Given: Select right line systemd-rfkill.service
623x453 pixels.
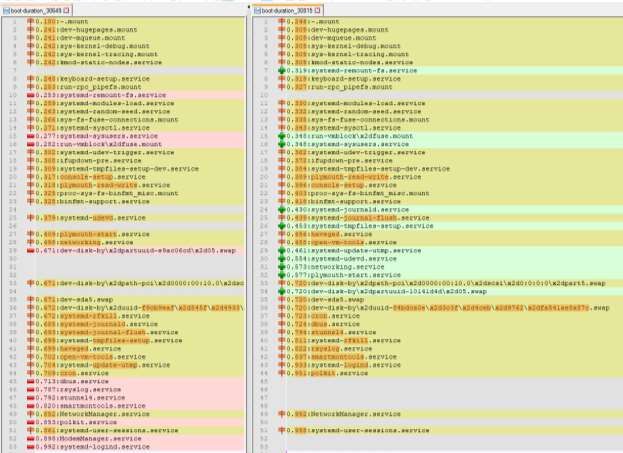Looking at the screenshot, I should point(343,341).
